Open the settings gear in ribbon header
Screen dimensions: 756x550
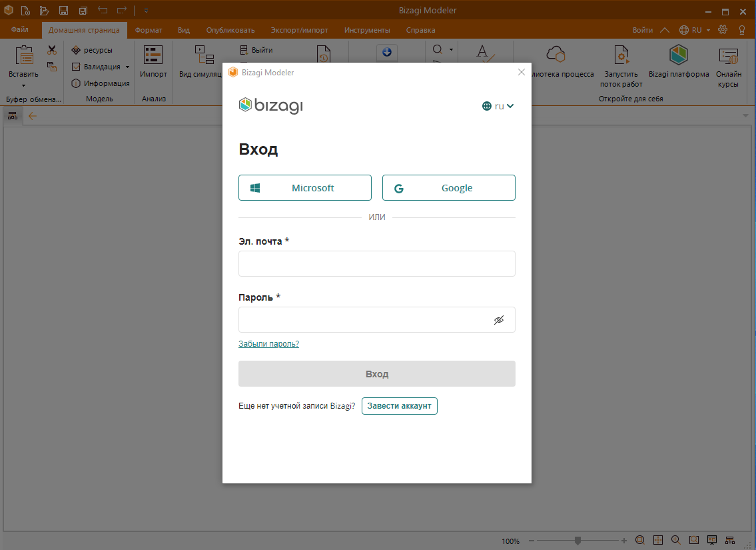pyautogui.click(x=723, y=30)
